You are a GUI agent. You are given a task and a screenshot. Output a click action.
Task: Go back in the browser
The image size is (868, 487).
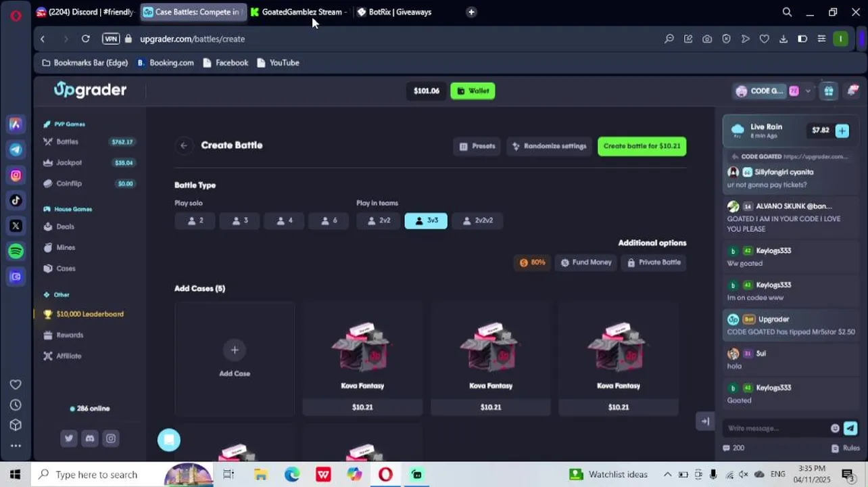(43, 39)
